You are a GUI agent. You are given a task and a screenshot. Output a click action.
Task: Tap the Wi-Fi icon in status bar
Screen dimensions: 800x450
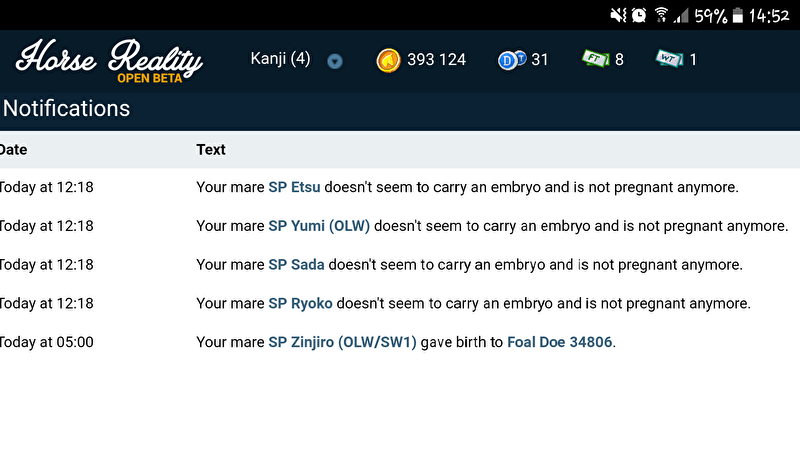coord(661,15)
